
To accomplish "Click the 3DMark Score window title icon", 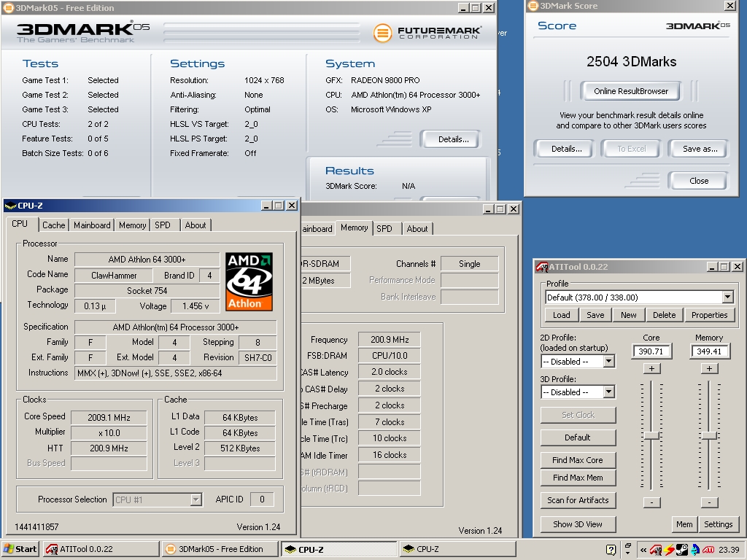I will tap(533, 6).
